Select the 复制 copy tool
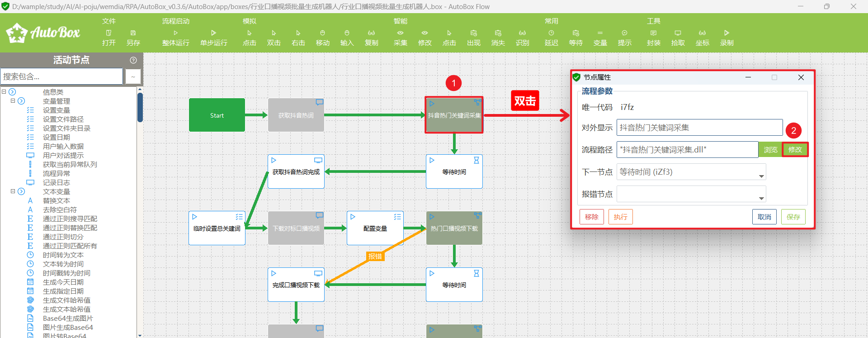 (371, 38)
